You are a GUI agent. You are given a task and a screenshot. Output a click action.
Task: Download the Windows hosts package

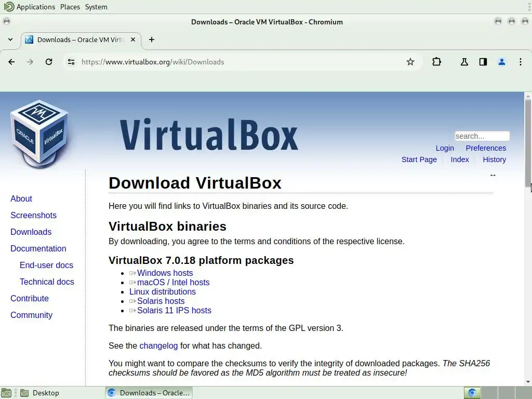coord(165,273)
